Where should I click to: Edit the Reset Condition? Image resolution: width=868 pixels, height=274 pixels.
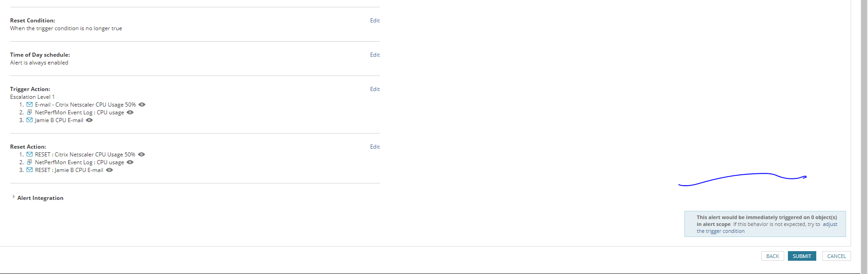click(x=375, y=21)
